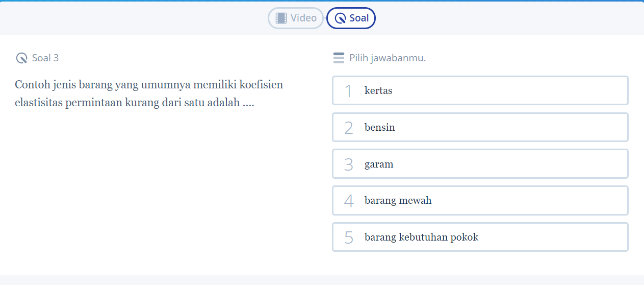
Task: Click the number 3 beside garam
Action: (x=348, y=164)
